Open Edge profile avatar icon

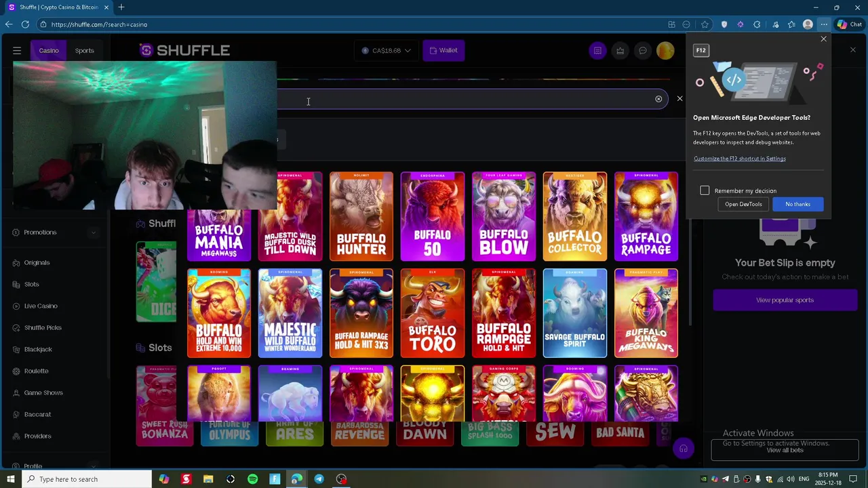(808, 24)
